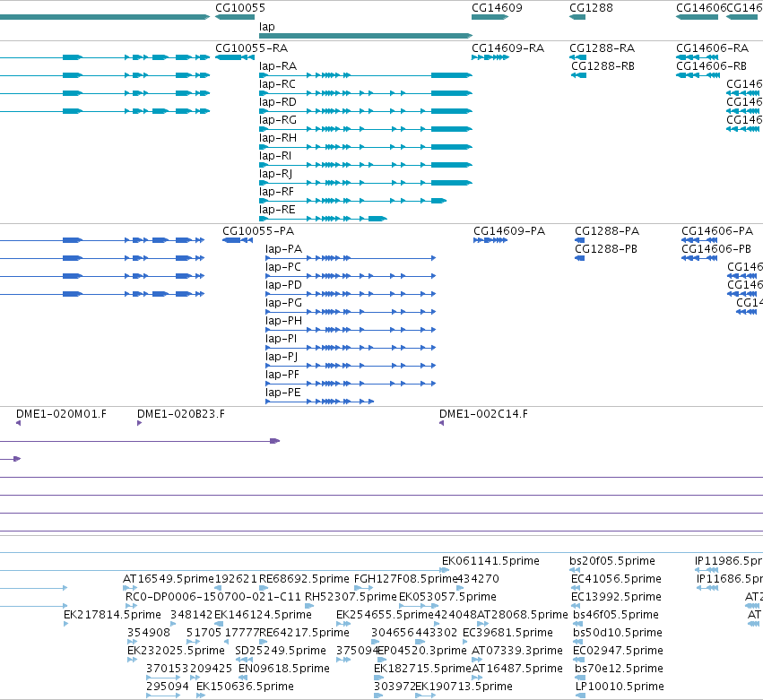Click the CG10055-RA transcript label
The height and width of the screenshot is (700, 763).
point(252,48)
